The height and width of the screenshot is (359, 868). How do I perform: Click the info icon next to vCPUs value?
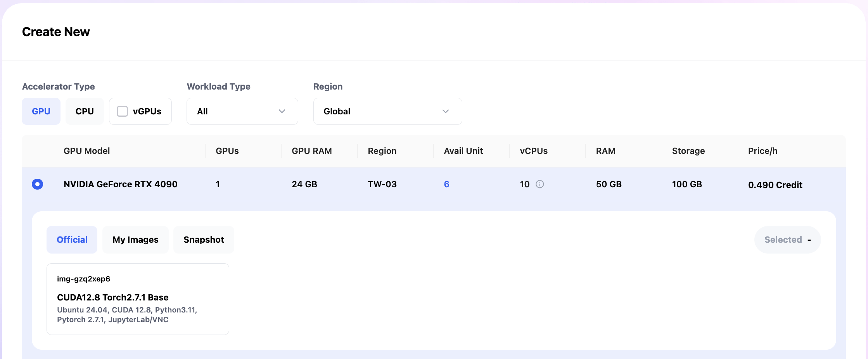click(x=539, y=184)
